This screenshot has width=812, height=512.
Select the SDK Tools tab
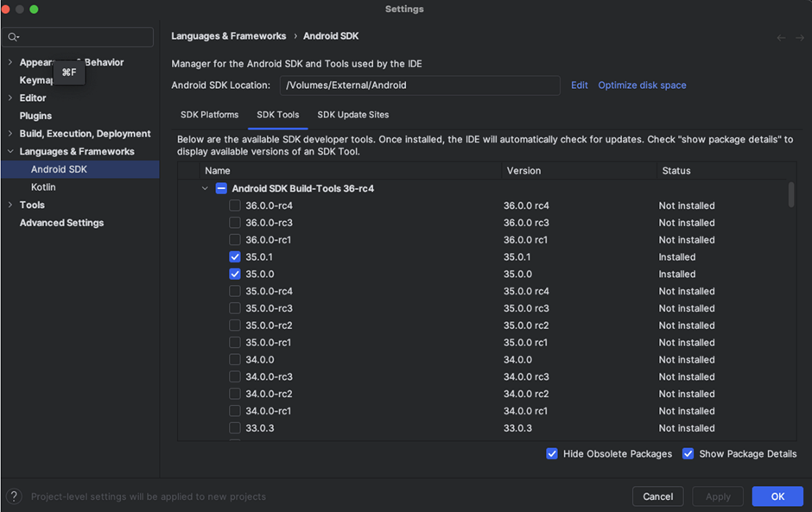pyautogui.click(x=277, y=115)
